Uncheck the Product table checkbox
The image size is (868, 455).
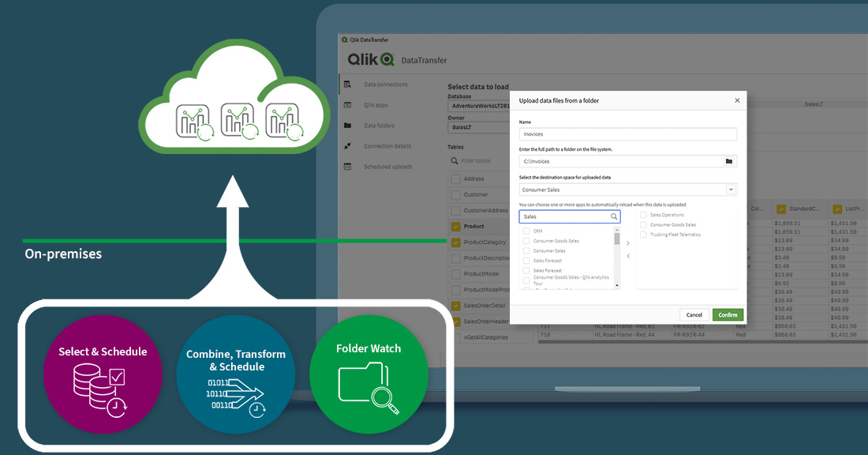[455, 227]
